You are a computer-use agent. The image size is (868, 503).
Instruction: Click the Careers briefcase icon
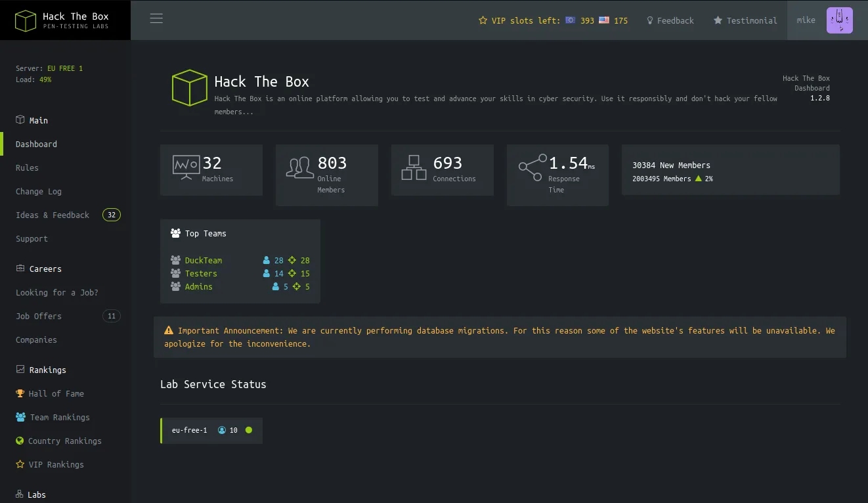(x=20, y=269)
